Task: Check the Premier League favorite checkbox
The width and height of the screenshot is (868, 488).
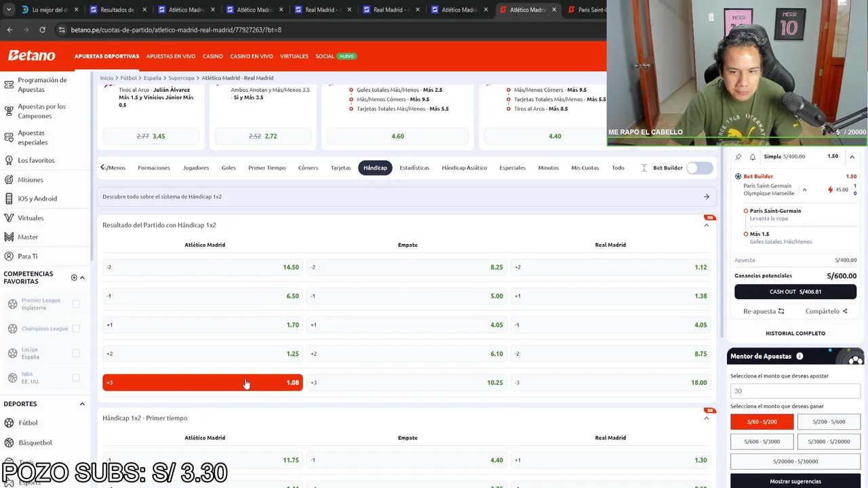Action: [x=76, y=304]
